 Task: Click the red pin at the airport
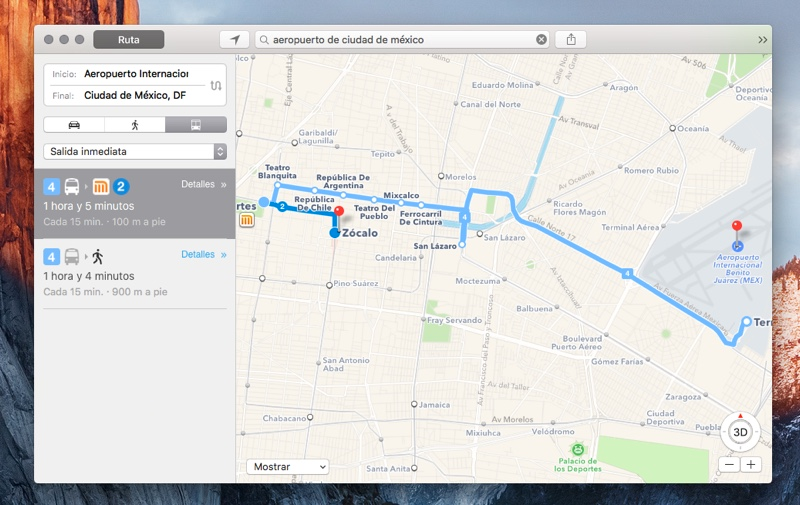(737, 226)
